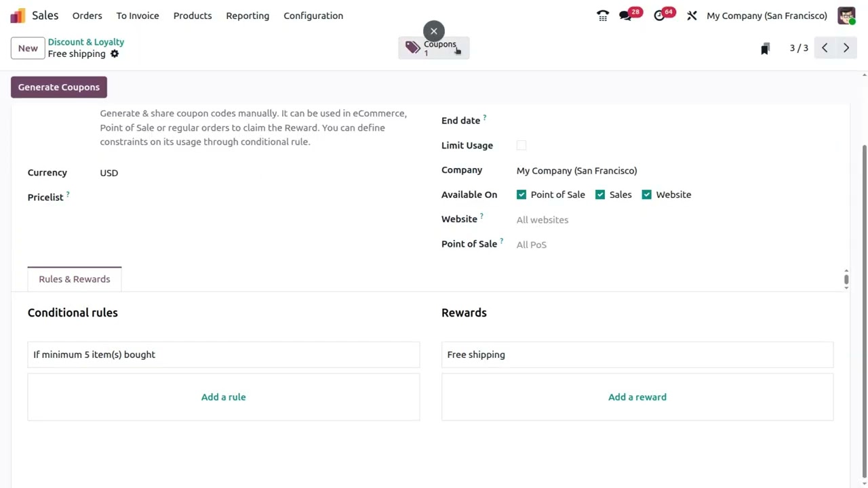Open the Products menu
The width and height of the screenshot is (868, 488).
click(193, 16)
